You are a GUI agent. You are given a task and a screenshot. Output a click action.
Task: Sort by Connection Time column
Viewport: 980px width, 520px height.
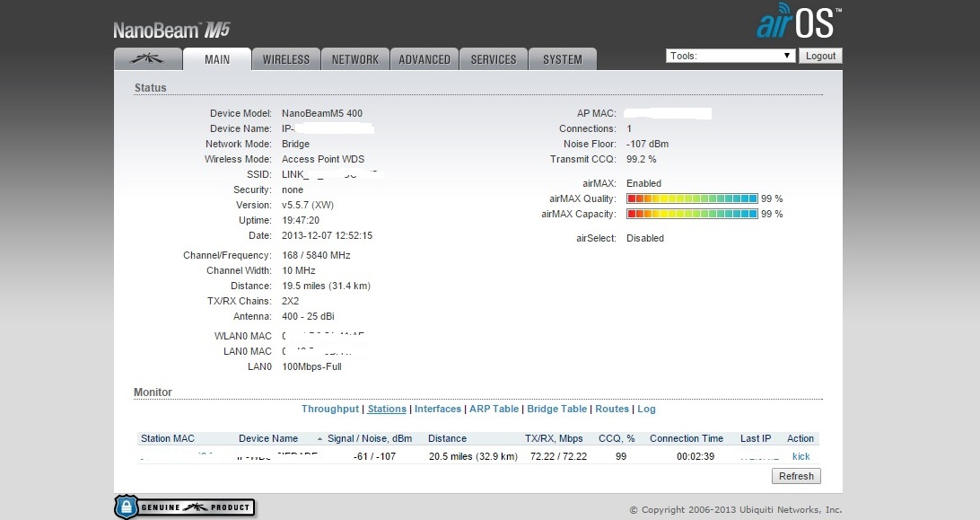click(x=687, y=438)
